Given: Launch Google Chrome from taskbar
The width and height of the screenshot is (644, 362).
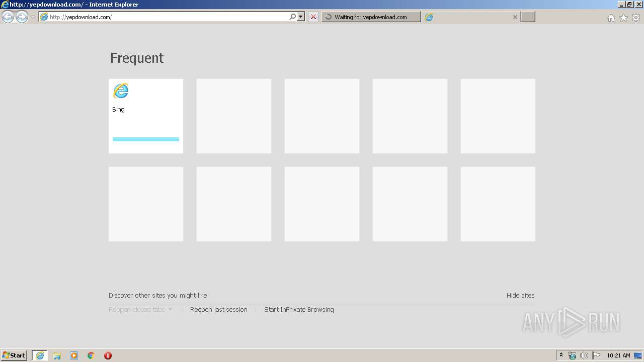Looking at the screenshot, I should pyautogui.click(x=91, y=355).
